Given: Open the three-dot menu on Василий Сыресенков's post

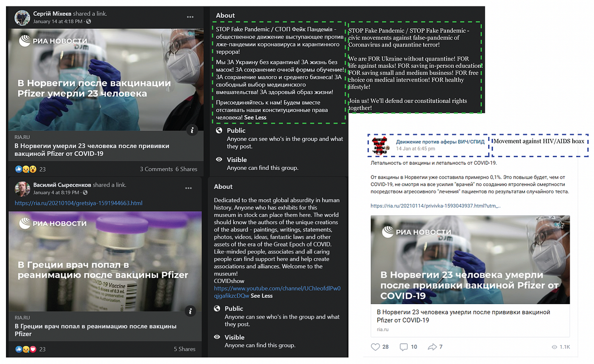Looking at the screenshot, I should pos(189,188).
